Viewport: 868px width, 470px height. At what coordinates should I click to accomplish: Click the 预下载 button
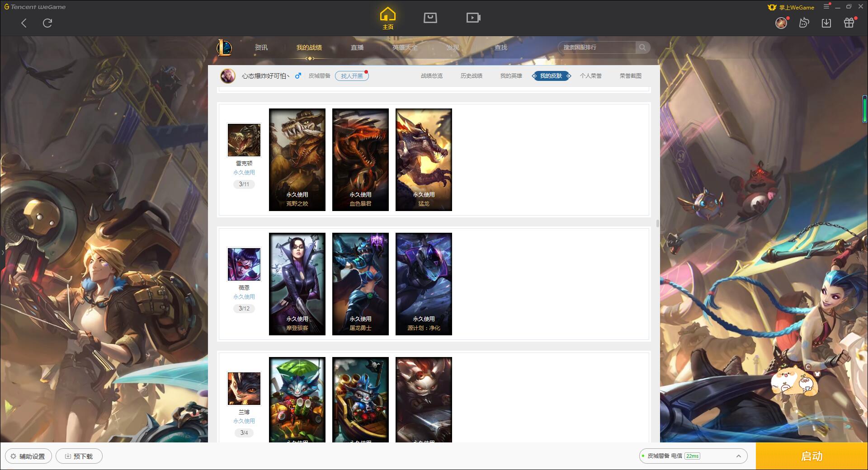(79, 456)
